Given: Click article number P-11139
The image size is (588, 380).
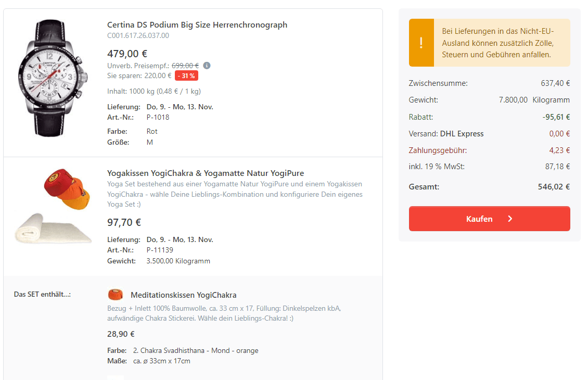Looking at the screenshot, I should [x=160, y=250].
